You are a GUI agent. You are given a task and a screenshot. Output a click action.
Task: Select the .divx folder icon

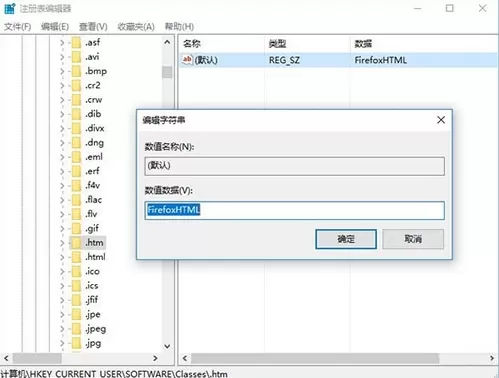76,128
